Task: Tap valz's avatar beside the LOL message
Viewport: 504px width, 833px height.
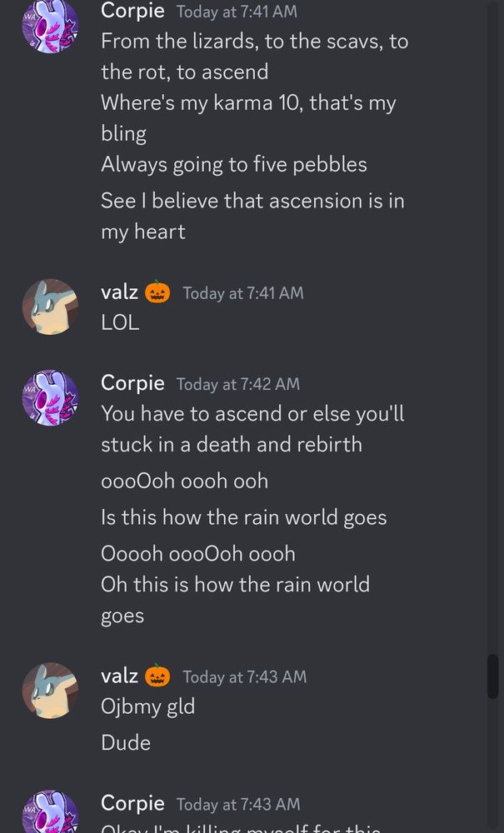Action: [51, 307]
